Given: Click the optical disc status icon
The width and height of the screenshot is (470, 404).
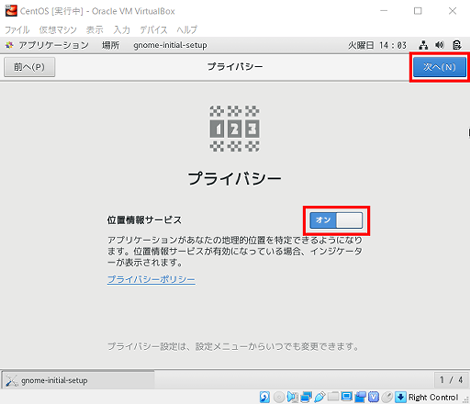Looking at the screenshot, I should pyautogui.click(x=279, y=397).
